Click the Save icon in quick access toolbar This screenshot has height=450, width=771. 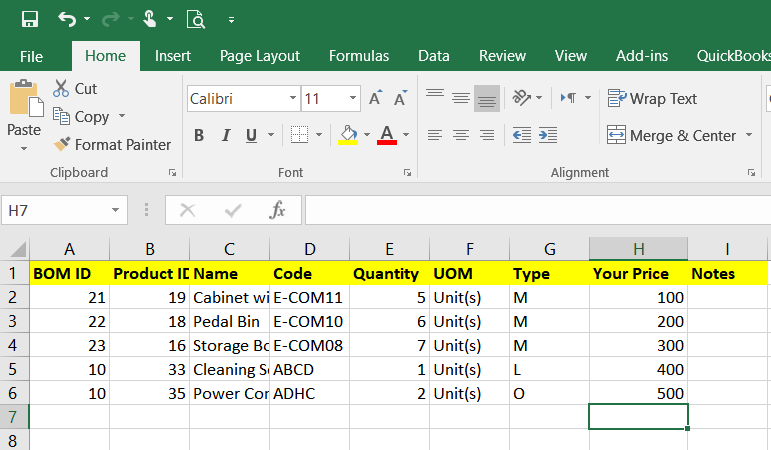30,19
